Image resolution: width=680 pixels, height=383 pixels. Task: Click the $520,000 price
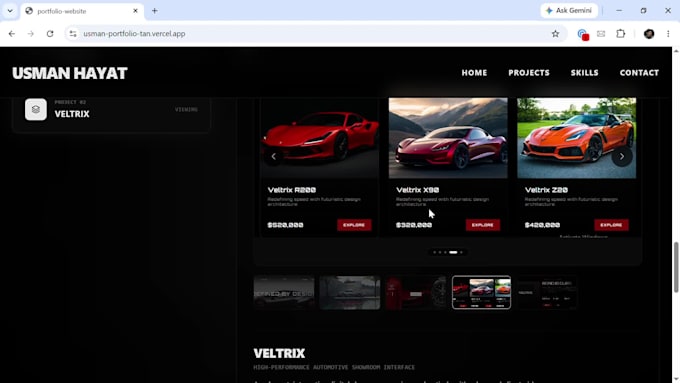click(285, 225)
